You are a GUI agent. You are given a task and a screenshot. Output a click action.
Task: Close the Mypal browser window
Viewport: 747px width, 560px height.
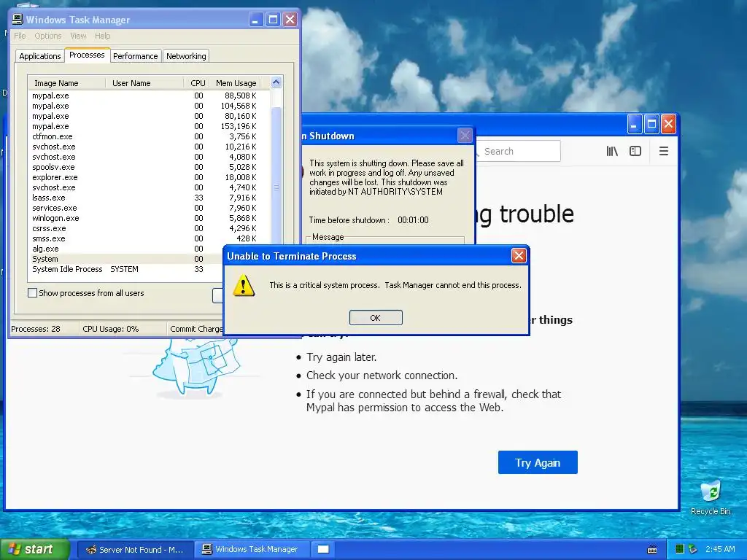(668, 125)
